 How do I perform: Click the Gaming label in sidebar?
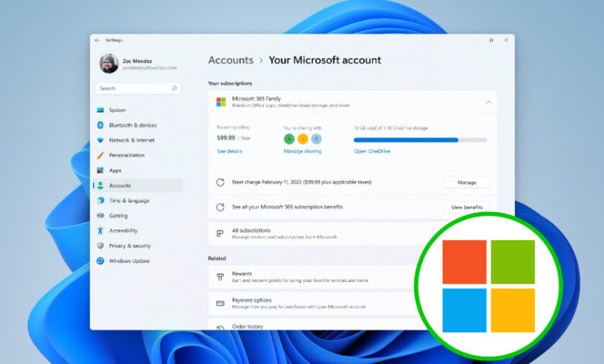(118, 216)
